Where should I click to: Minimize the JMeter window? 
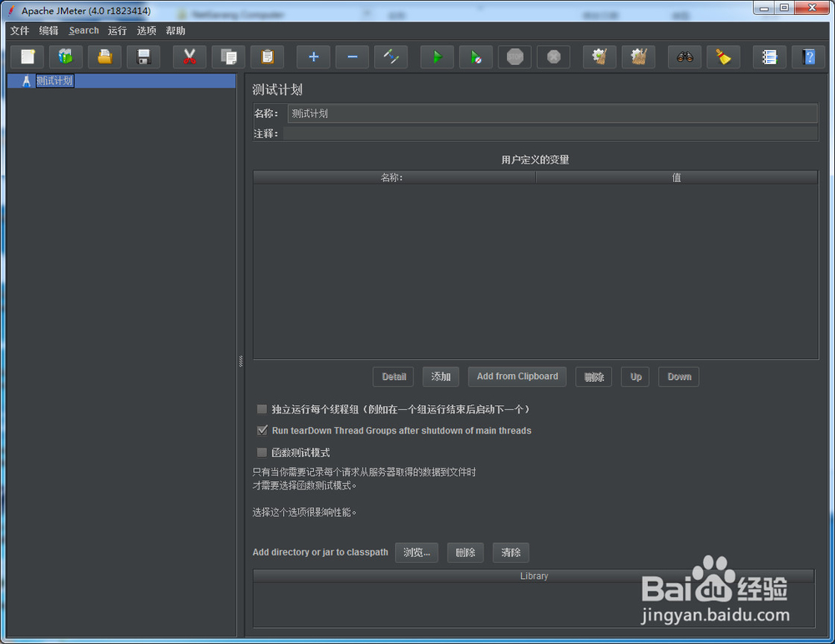click(x=764, y=8)
